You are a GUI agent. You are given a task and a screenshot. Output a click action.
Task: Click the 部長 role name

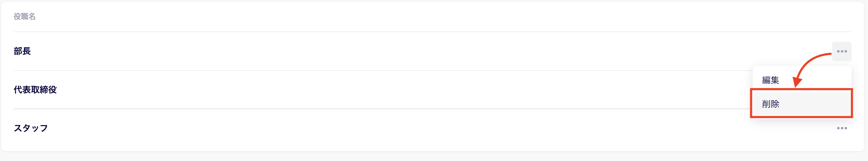pos(22,51)
